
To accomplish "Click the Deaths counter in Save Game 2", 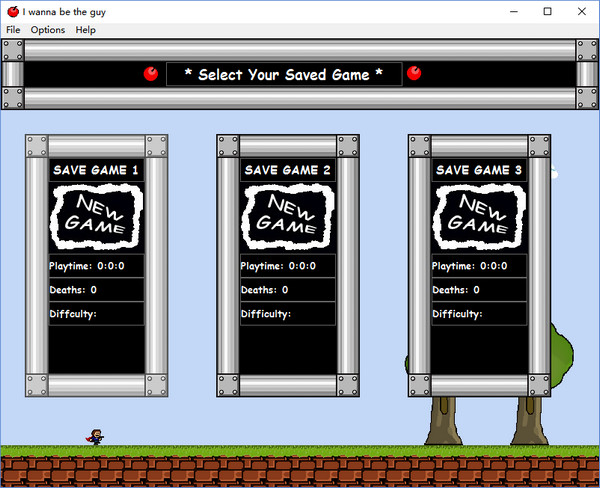I will coord(288,290).
